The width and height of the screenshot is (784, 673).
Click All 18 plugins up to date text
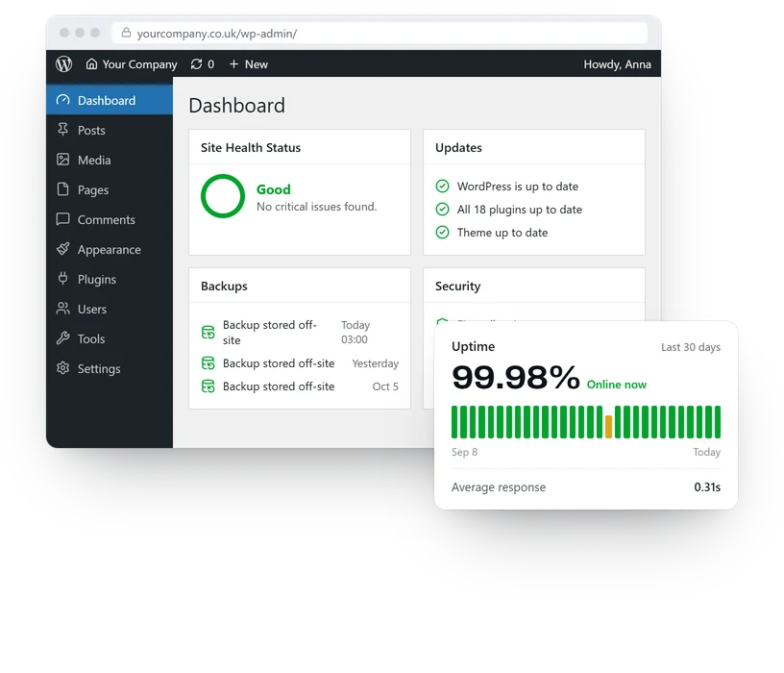(x=520, y=210)
